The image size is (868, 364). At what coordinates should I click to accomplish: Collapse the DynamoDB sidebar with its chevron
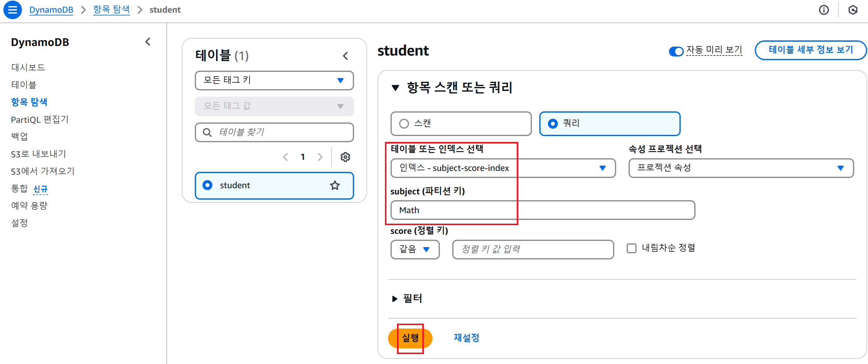148,42
